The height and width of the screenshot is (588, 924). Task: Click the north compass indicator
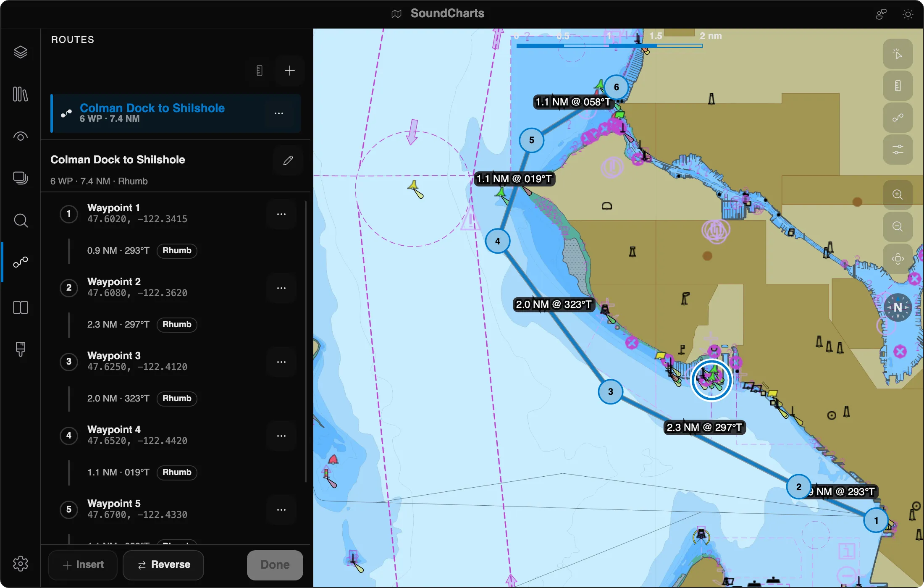(x=898, y=307)
